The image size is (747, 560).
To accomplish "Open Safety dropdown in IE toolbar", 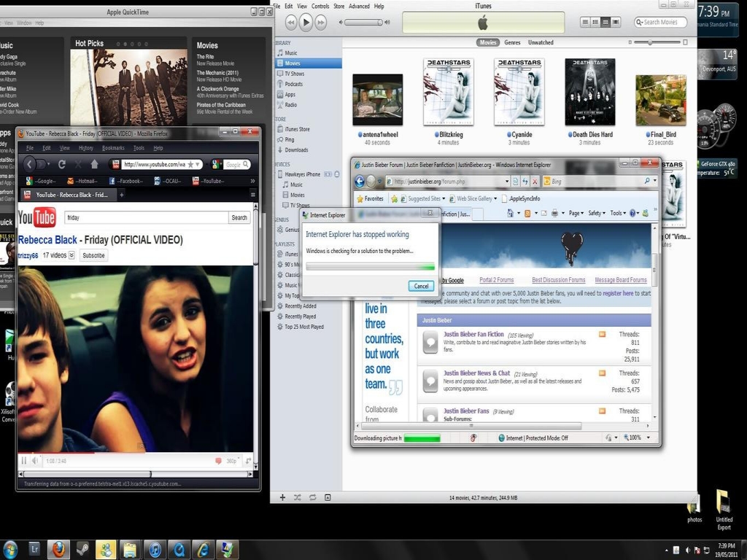I will 597,214.
